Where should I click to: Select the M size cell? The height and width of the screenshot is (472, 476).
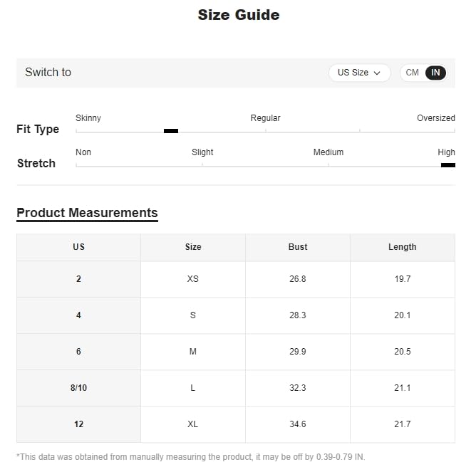(193, 352)
